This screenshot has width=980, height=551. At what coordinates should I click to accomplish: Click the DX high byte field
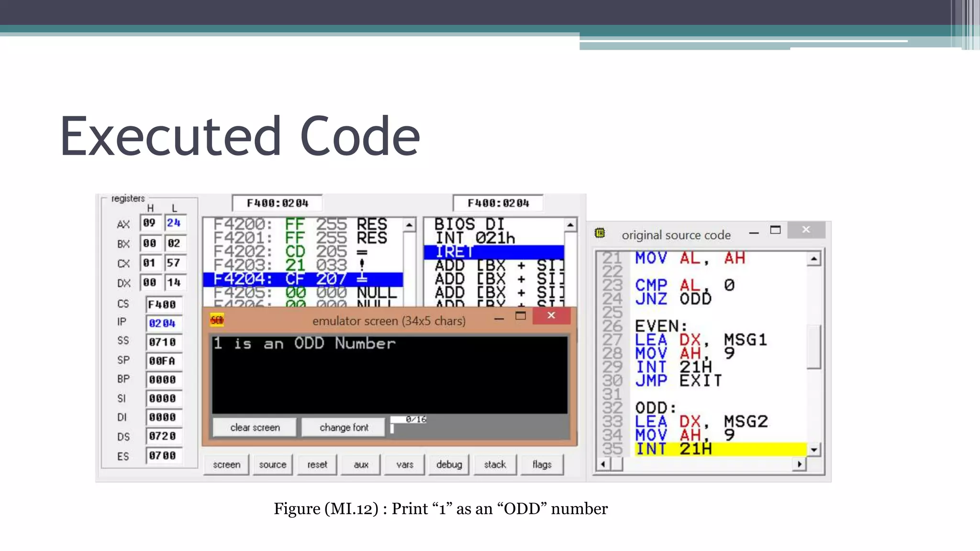[150, 282]
